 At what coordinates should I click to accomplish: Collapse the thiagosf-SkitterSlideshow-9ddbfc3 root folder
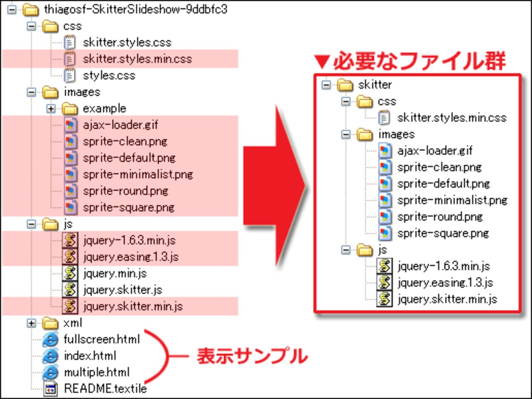tap(12, 9)
